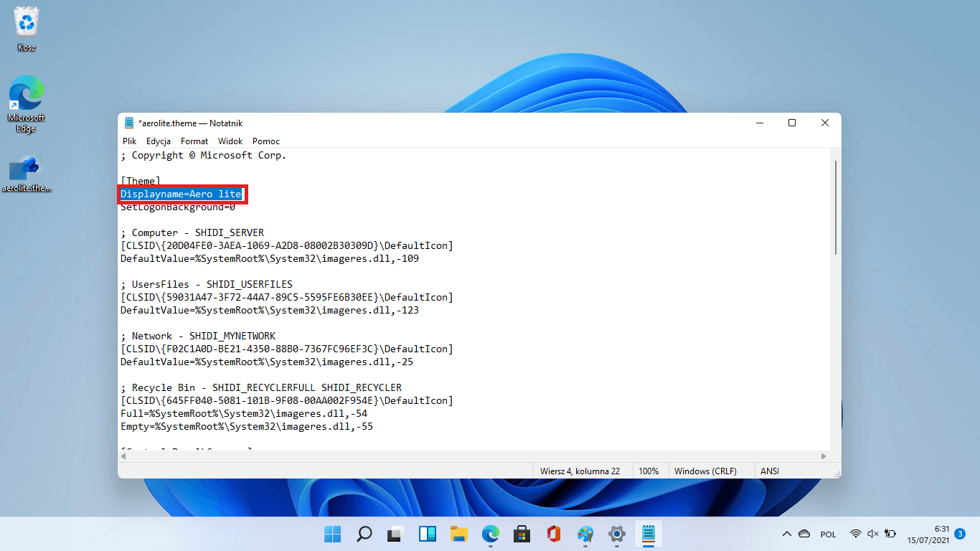Click the '; UsersFiles - SHIDI_USERFILES' line
This screenshot has width=980, height=551.
coord(207,285)
